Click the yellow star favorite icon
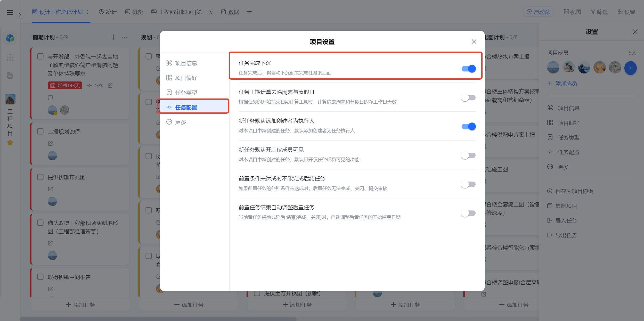Image resolution: width=644 pixels, height=321 pixels. point(10,143)
